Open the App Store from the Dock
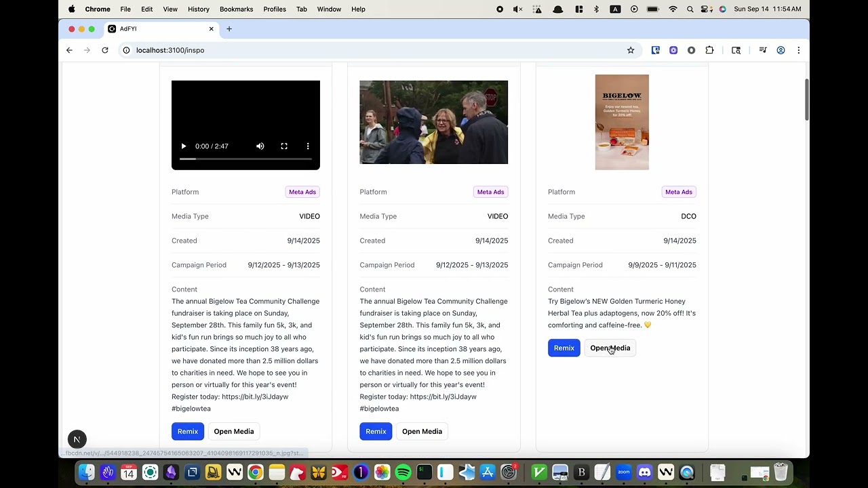This screenshot has height=488, width=868. (488, 472)
